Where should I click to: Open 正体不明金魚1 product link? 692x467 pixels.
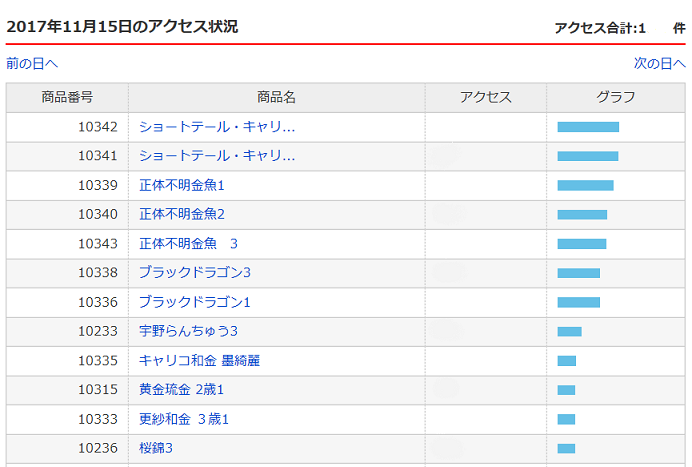pos(182,185)
